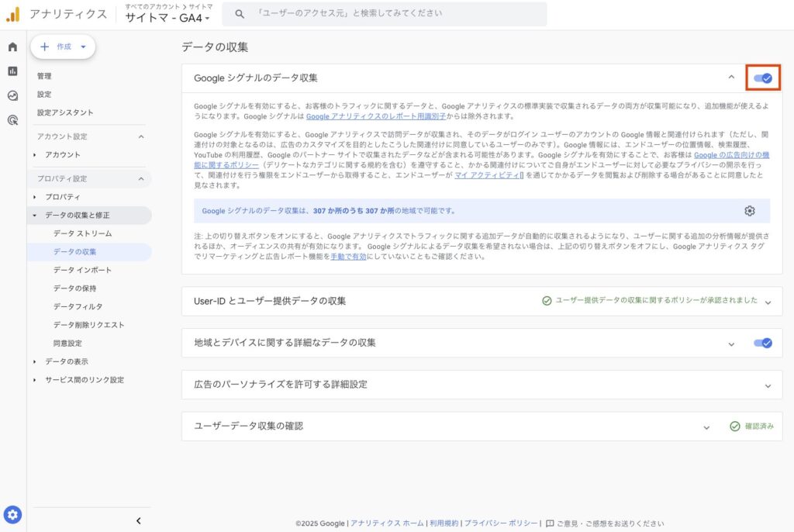Open the Reports bar chart icon
The height and width of the screenshot is (532, 794).
(x=12, y=71)
